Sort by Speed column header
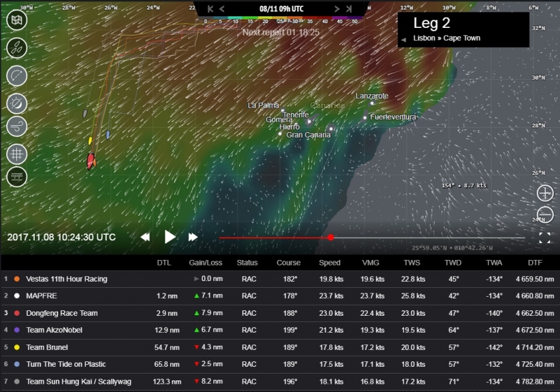 (329, 263)
